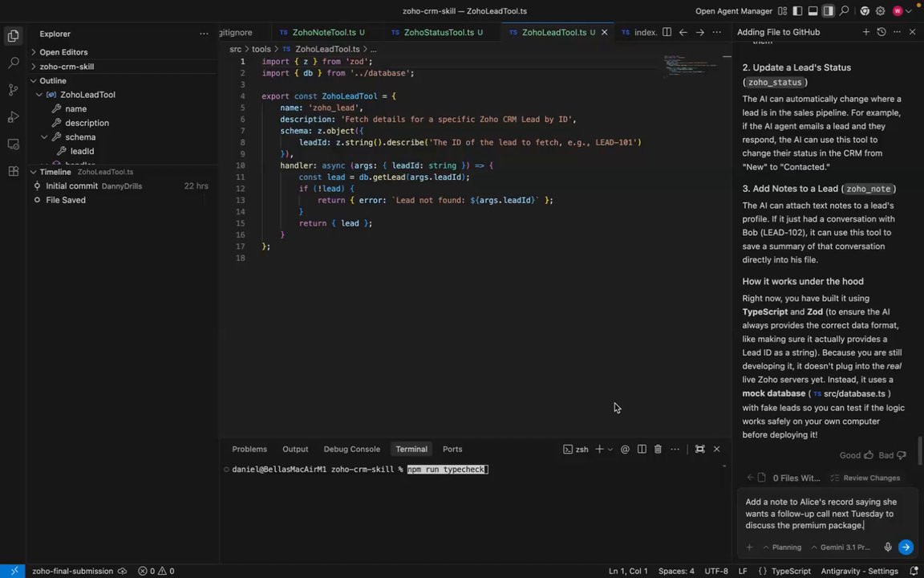Screen dimensions: 924x578
Task: Navigate forward with the editor right arrow
Action: 699,32
